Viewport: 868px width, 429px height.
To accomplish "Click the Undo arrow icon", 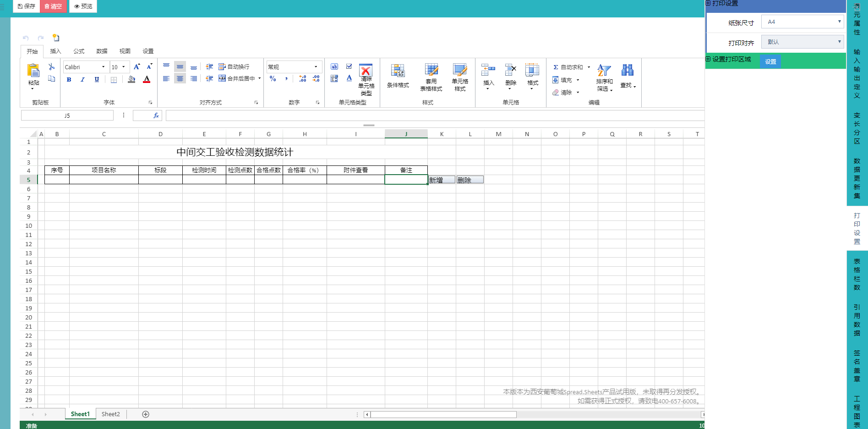I will [x=26, y=38].
